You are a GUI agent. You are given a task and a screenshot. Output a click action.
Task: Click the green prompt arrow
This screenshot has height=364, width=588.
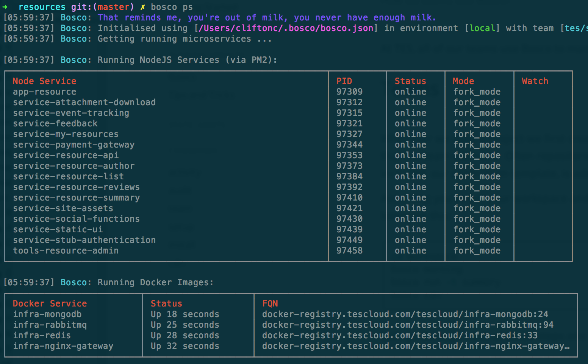tap(5, 7)
